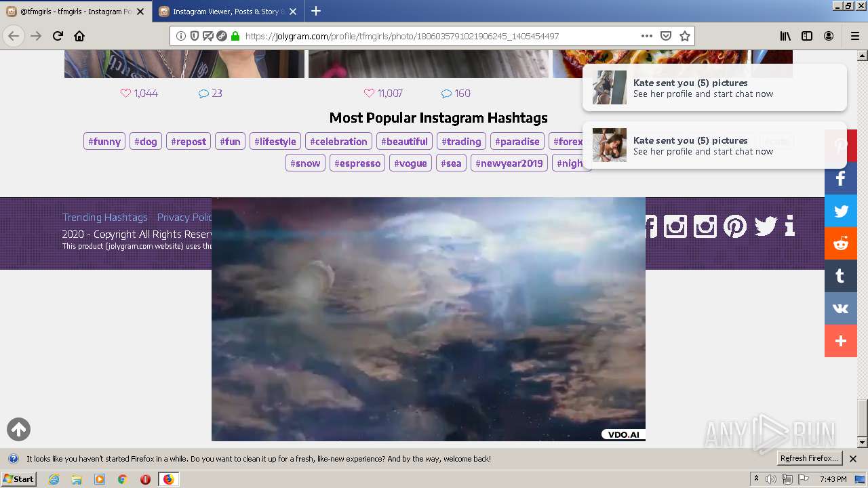Close the @tfmgirls tab
This screenshot has height=488, width=868.
[x=140, y=12]
